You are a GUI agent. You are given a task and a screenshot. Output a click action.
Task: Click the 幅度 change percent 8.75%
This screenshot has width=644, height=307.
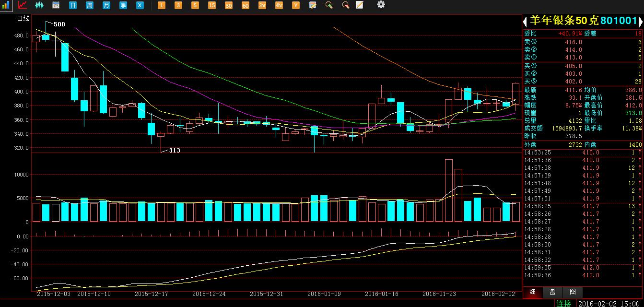(x=574, y=105)
